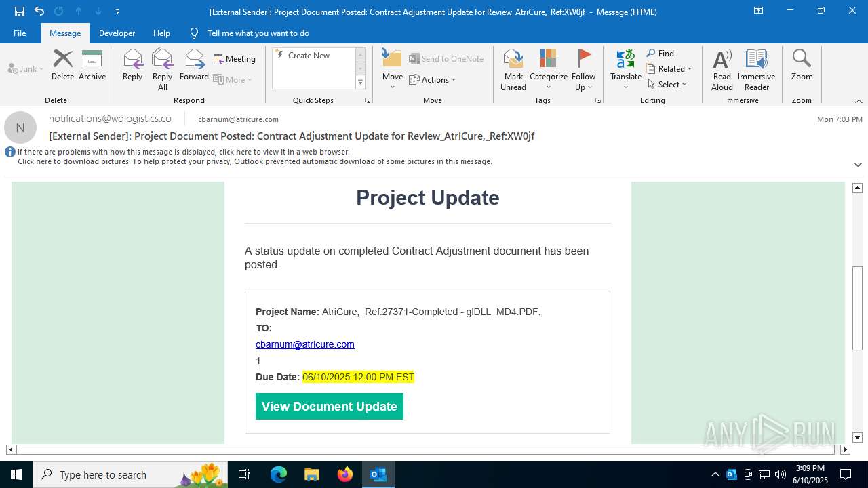868x488 pixels.
Task: Click the Next Item down arrow
Action: [x=98, y=12]
